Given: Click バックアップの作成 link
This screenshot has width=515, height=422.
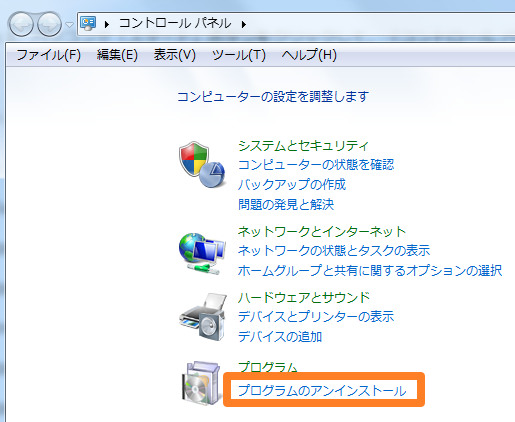Looking at the screenshot, I should click(x=292, y=184).
